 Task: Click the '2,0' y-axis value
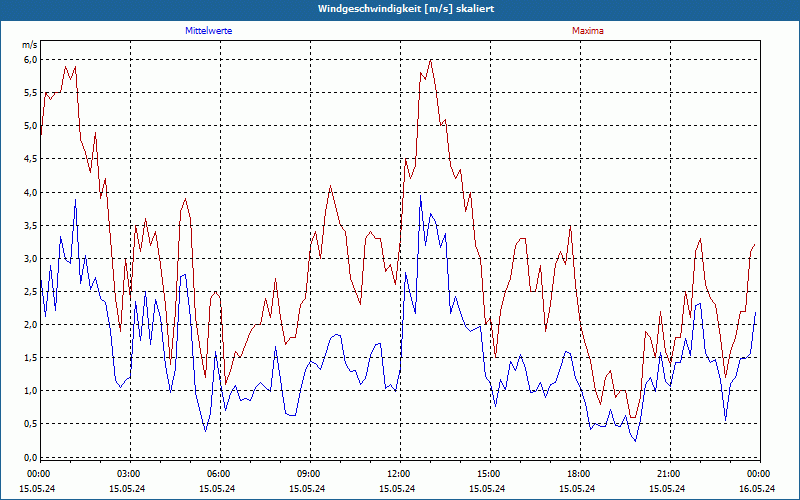[x=30, y=324]
